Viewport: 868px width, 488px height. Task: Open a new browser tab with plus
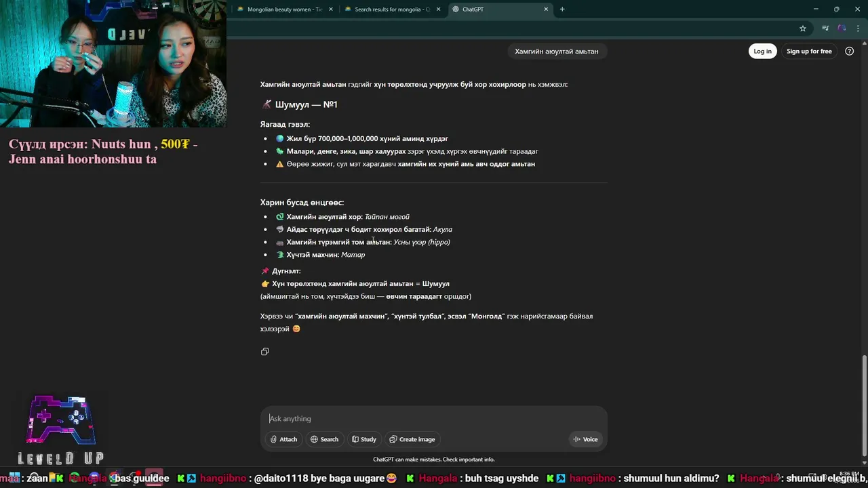[562, 9]
